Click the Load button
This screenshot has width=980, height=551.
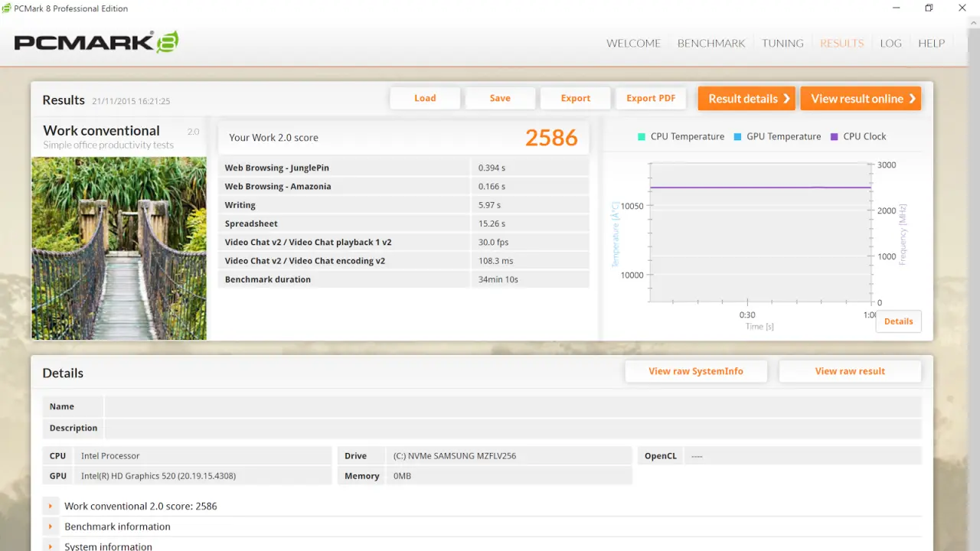425,98
